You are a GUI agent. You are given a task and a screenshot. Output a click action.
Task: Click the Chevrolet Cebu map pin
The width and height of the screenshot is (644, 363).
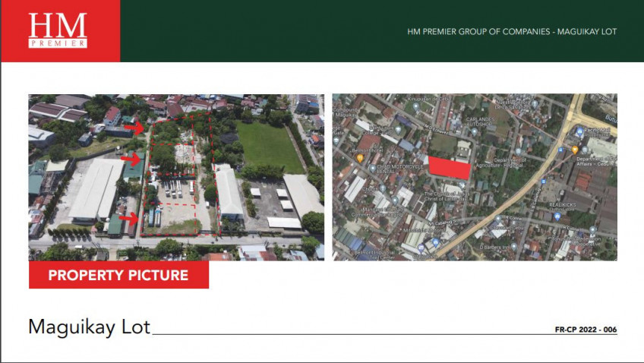pos(498,219)
